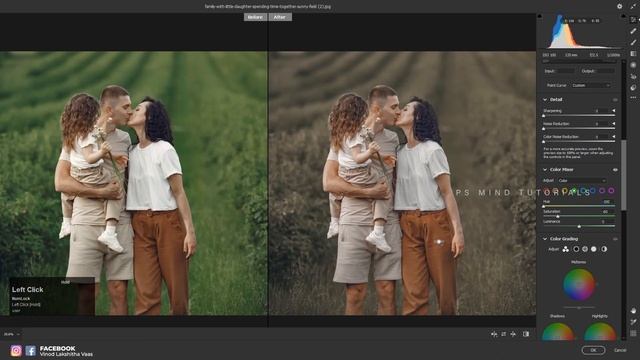Toggle Detail panel visibility eye
Screen dimensions: 640x360
(x=615, y=100)
